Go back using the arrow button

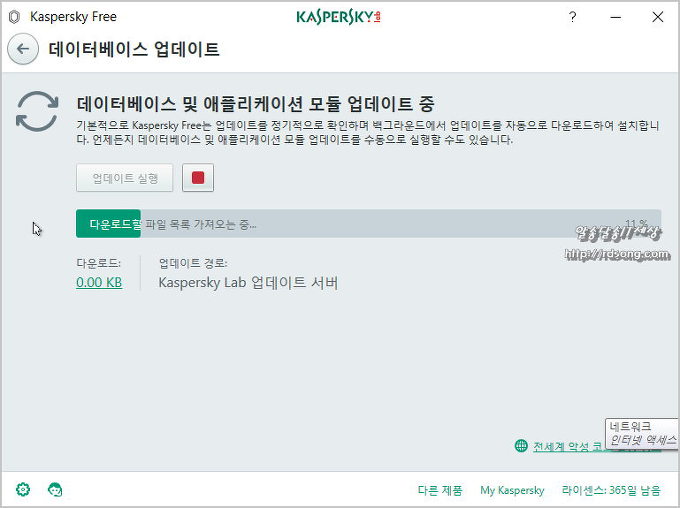click(23, 49)
